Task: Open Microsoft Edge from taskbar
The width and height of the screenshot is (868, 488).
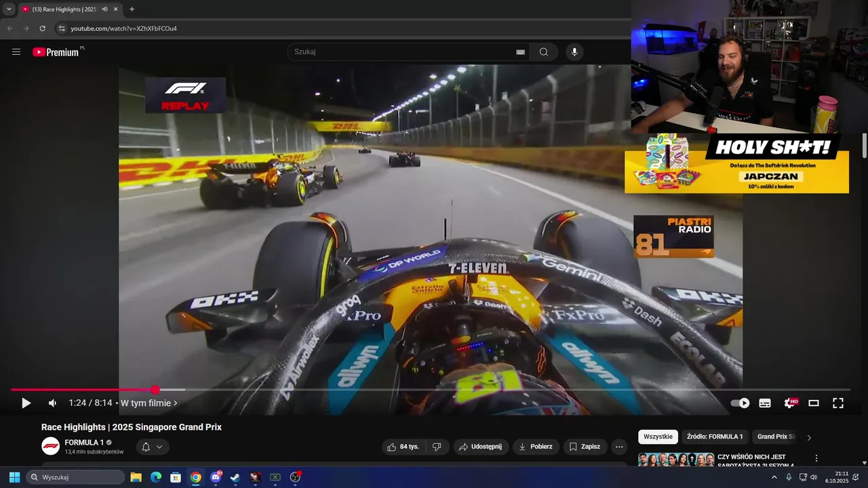Action: tap(156, 477)
